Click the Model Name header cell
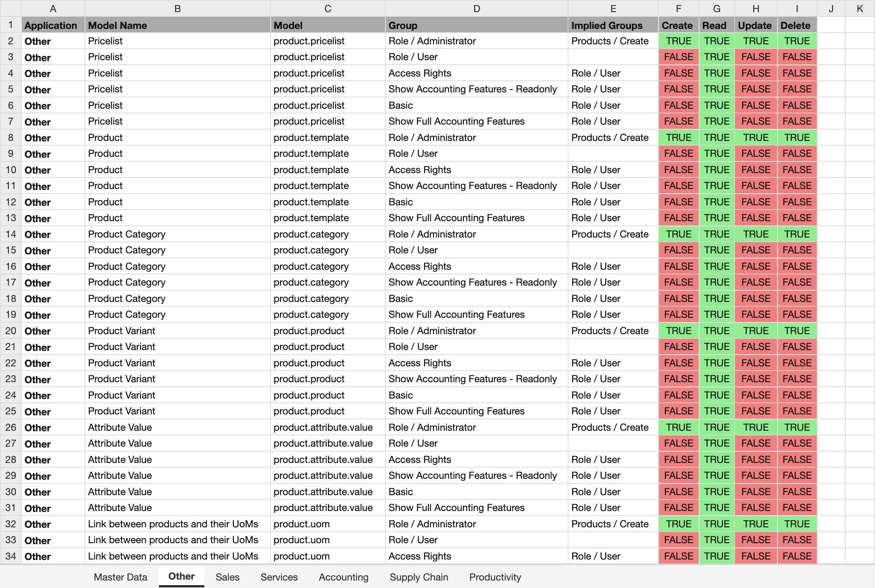 177,25
